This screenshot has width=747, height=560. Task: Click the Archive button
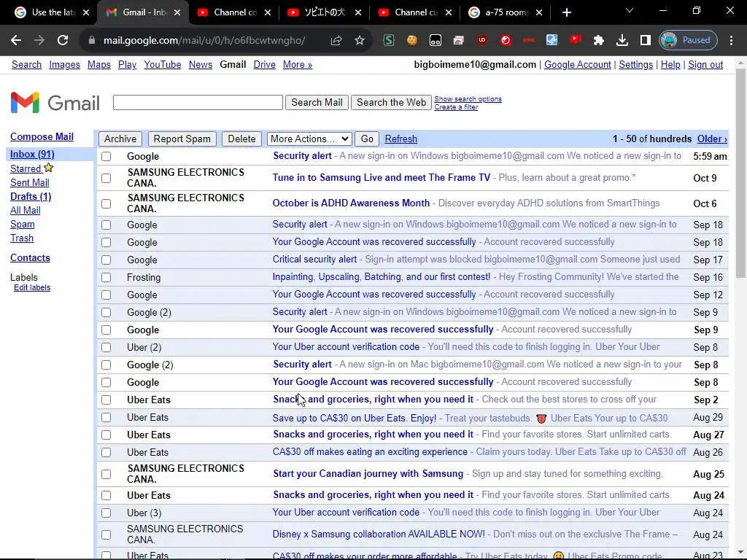coord(120,139)
